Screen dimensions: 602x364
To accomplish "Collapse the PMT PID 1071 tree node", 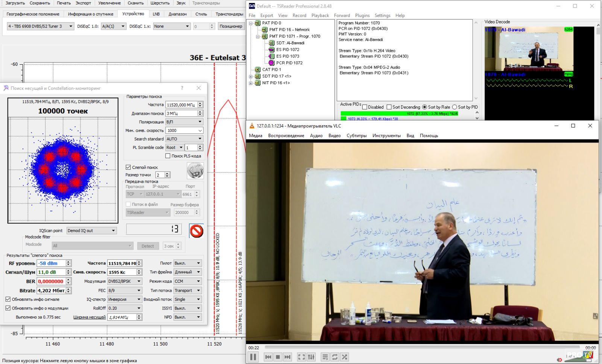I will click(x=258, y=36).
